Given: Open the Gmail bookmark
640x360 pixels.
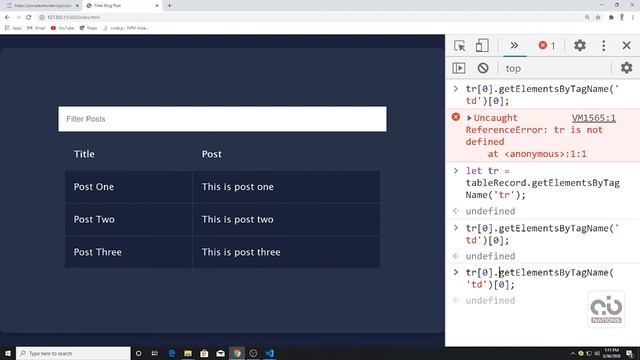Looking at the screenshot, I should point(36,28).
